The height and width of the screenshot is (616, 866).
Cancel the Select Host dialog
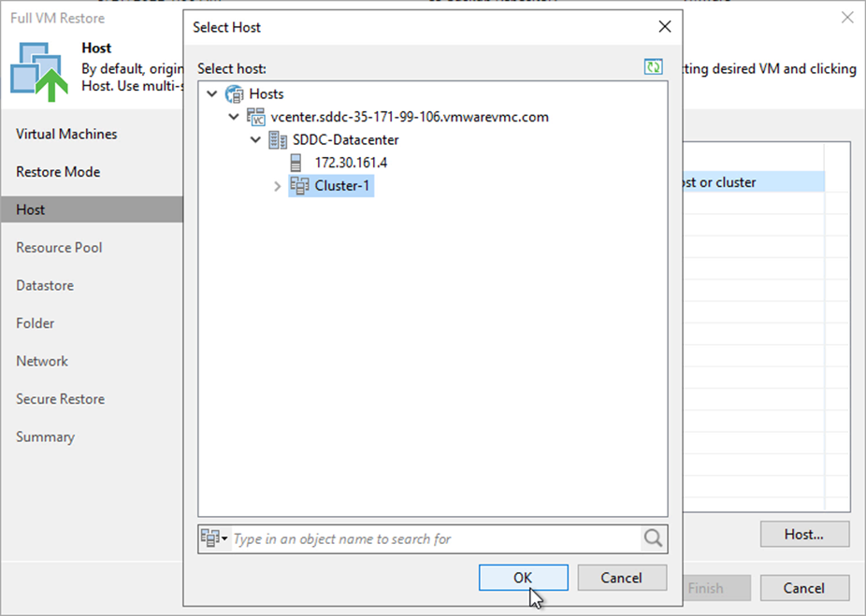(x=622, y=578)
